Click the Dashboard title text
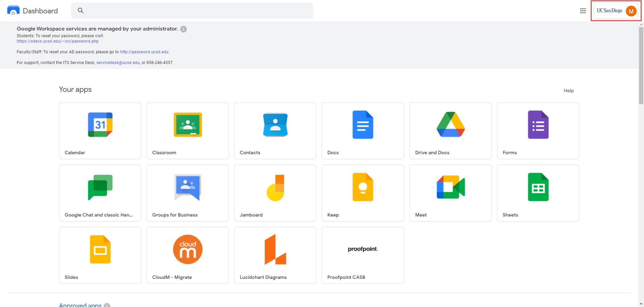The image size is (644, 307). pyautogui.click(x=40, y=11)
